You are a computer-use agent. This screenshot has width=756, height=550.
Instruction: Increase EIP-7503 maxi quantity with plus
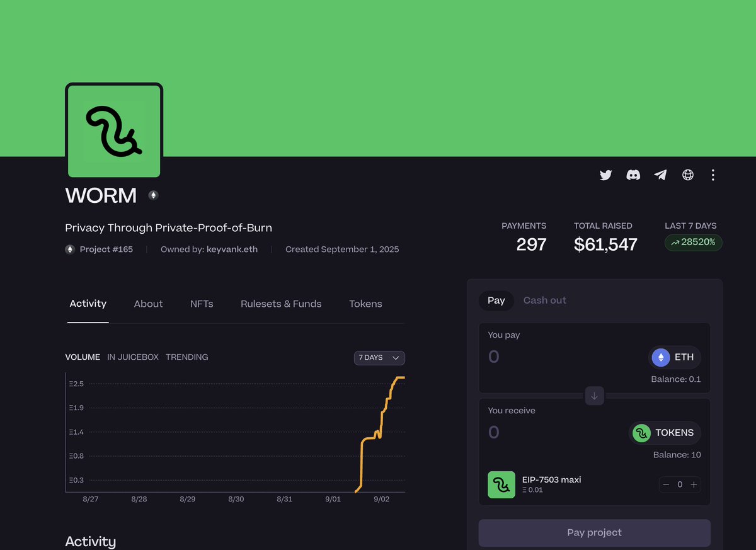pyautogui.click(x=694, y=484)
